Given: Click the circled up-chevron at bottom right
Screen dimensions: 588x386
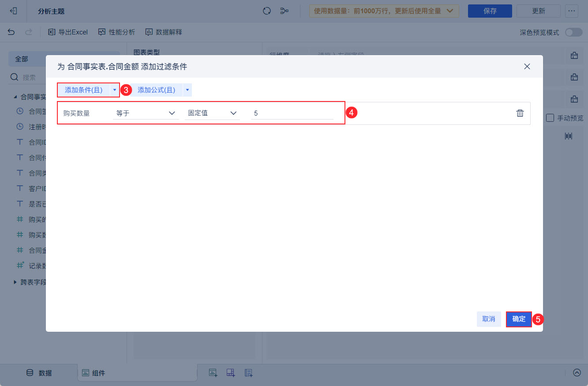Looking at the screenshot, I should [x=577, y=373].
